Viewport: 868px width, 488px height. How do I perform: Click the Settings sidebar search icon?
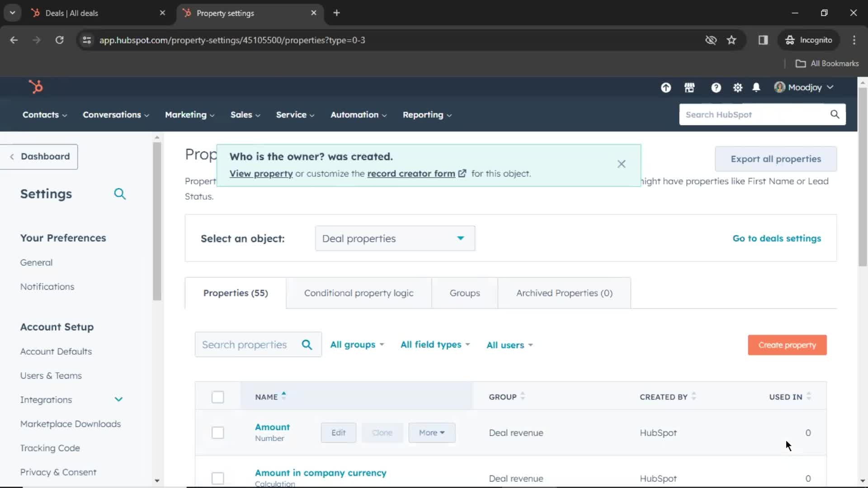coord(120,194)
